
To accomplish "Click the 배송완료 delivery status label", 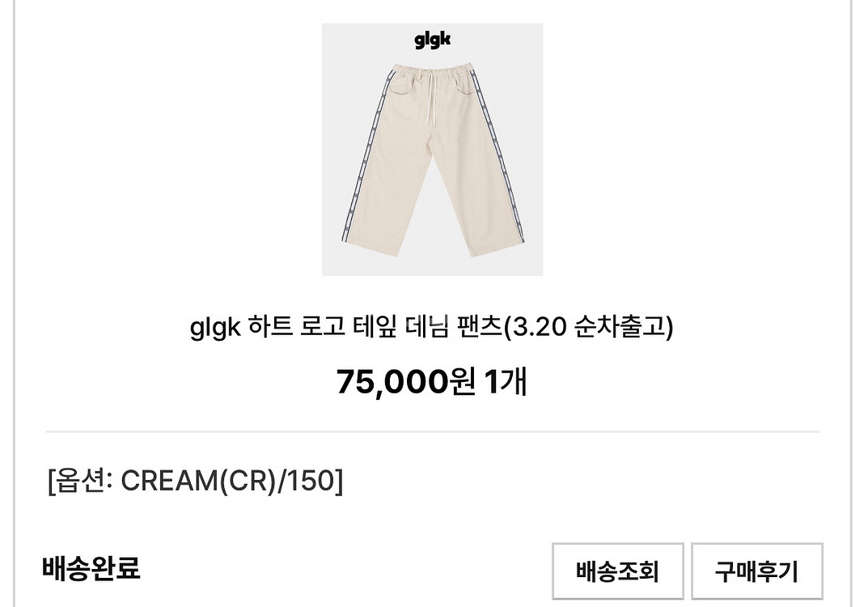I will 91,568.
